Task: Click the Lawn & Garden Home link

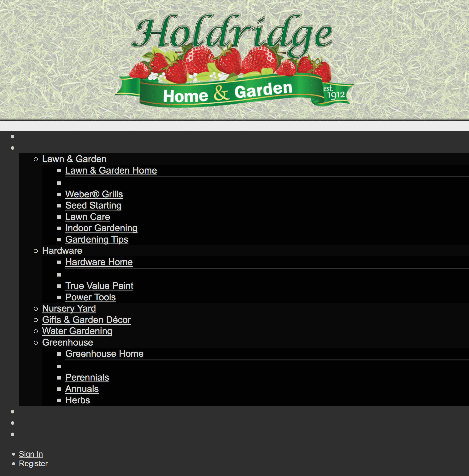Action: tap(111, 170)
